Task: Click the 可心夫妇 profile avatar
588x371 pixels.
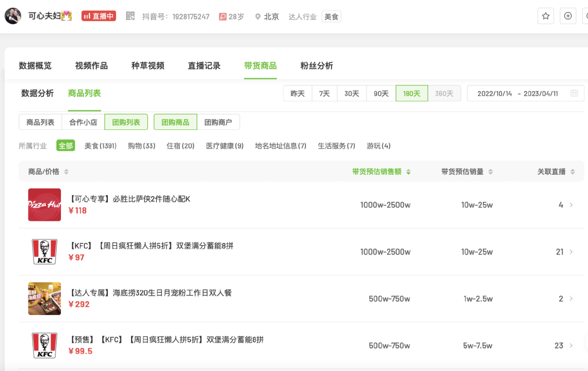Action: click(x=13, y=16)
